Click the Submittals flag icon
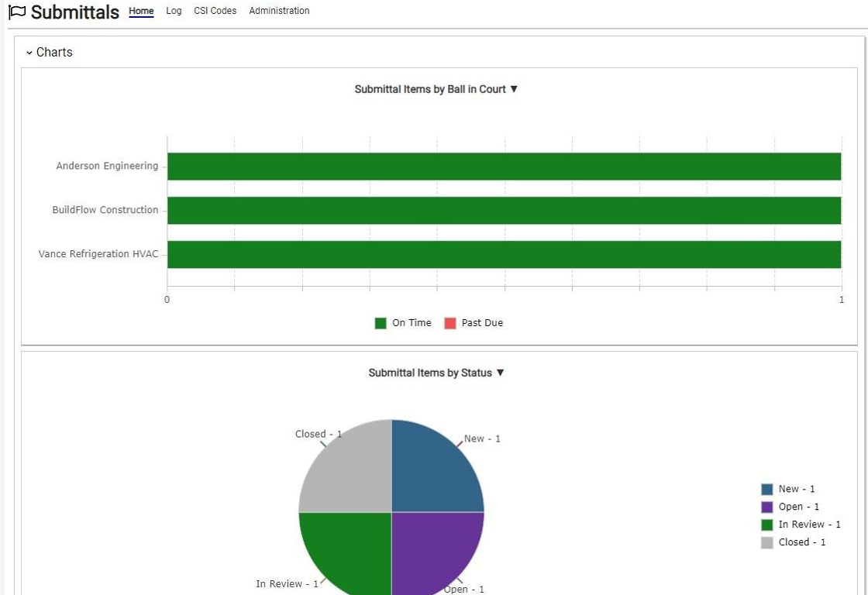The image size is (868, 595). [17, 12]
